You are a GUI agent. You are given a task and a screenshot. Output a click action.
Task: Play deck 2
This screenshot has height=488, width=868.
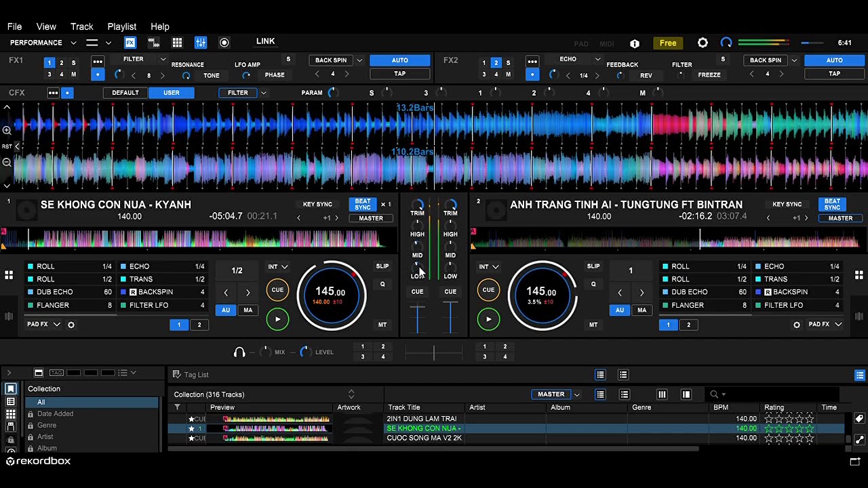pyautogui.click(x=488, y=319)
